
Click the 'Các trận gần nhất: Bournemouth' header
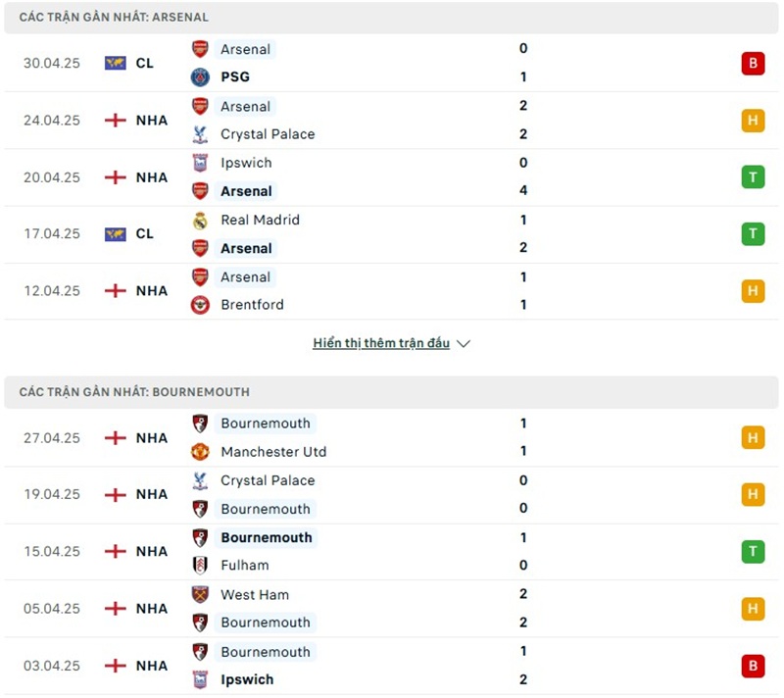tap(134, 392)
